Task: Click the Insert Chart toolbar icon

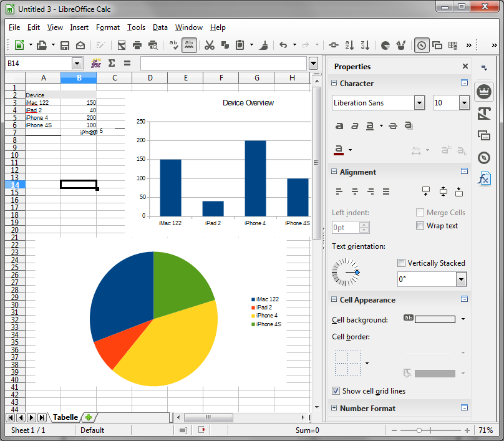Action: 385,45
